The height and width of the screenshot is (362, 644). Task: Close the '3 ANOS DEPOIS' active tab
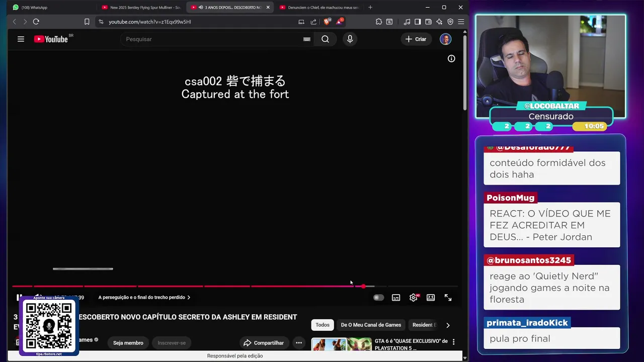268,8
